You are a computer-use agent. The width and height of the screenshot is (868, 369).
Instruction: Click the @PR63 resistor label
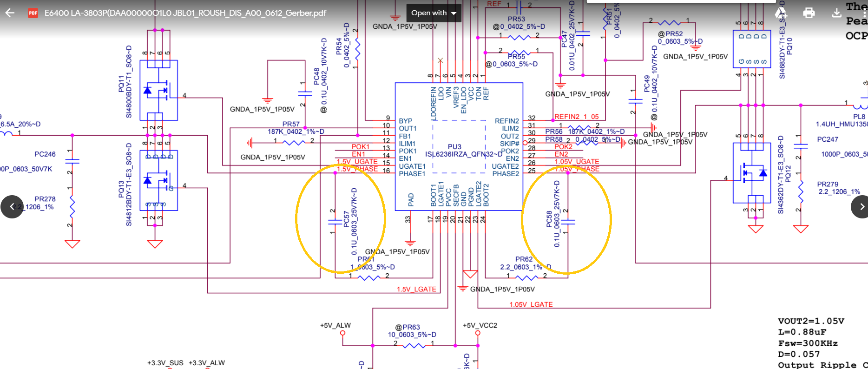tap(408, 327)
